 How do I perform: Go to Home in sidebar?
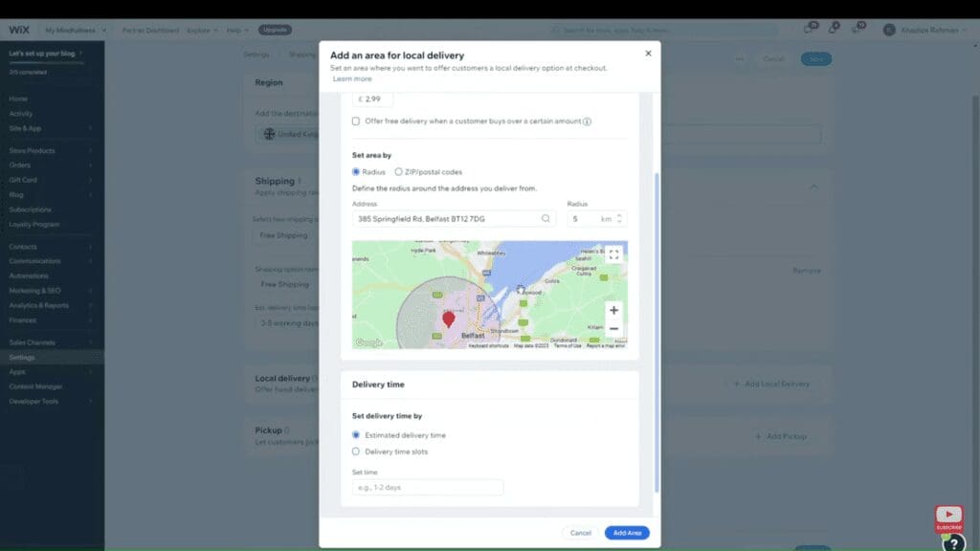click(18, 99)
